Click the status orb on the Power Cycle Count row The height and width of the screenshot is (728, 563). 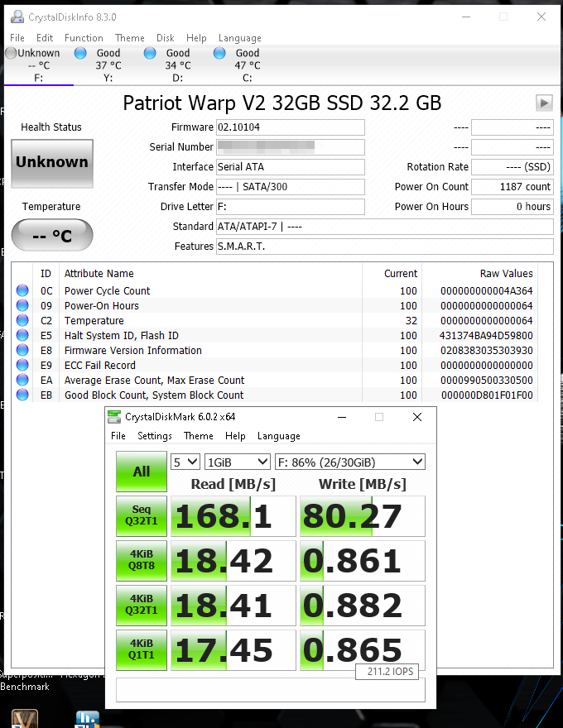[22, 290]
